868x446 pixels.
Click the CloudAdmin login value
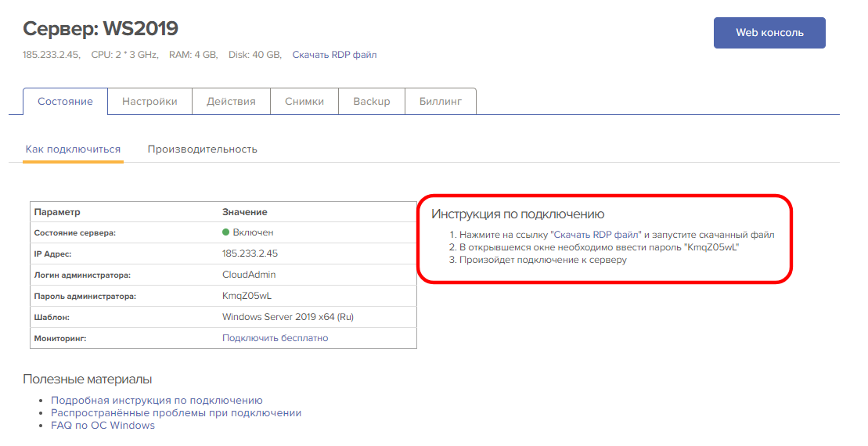click(x=249, y=275)
